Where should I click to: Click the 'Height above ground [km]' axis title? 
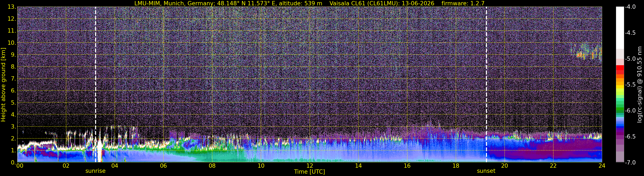click(3, 85)
